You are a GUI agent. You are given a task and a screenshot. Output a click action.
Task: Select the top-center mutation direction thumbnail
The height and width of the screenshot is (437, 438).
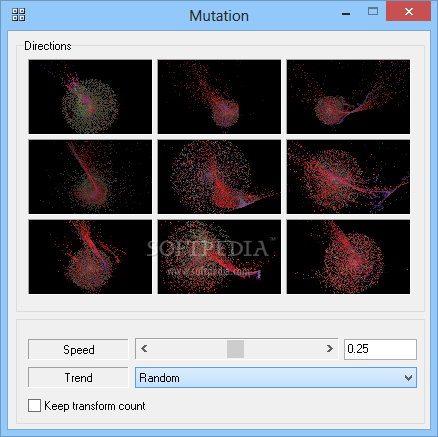(219, 97)
